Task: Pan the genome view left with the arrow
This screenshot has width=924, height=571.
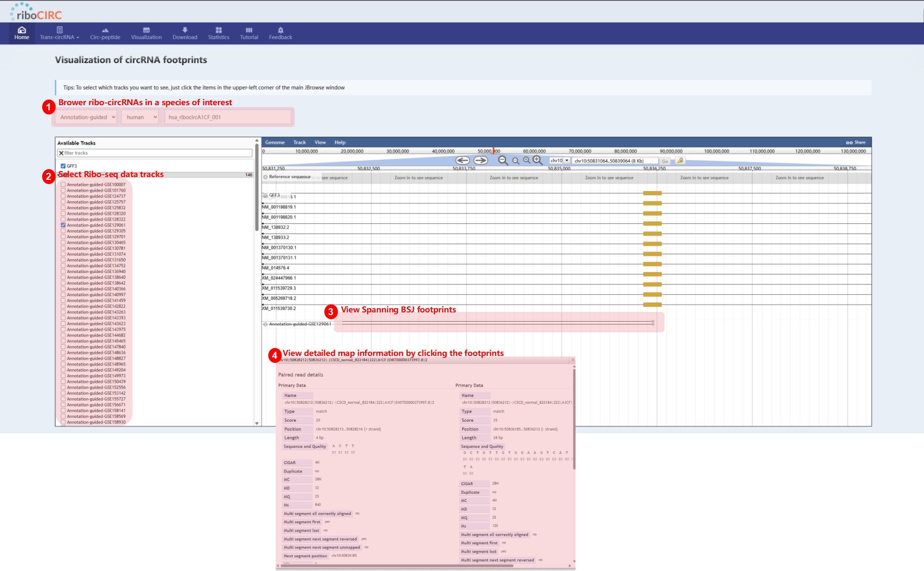Action: 462,160
